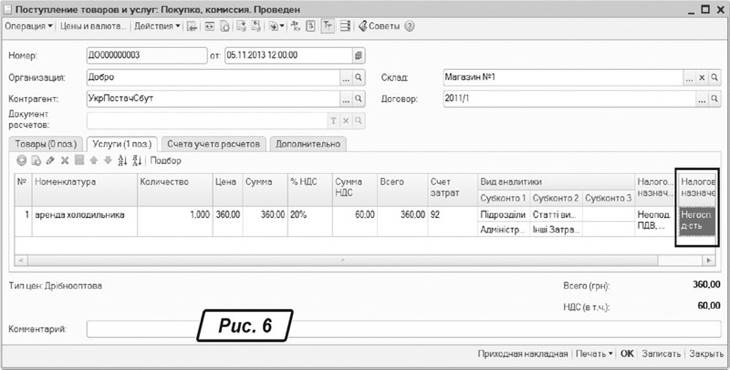Viewport: 730px width, 370px height.
Task: Edit current row with pencil icon
Action: click(x=51, y=161)
